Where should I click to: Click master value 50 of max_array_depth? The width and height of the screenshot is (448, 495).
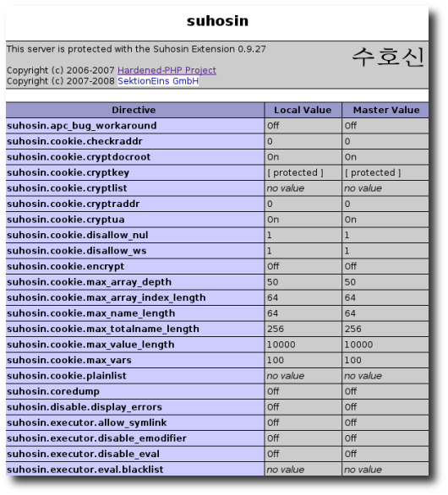point(350,282)
